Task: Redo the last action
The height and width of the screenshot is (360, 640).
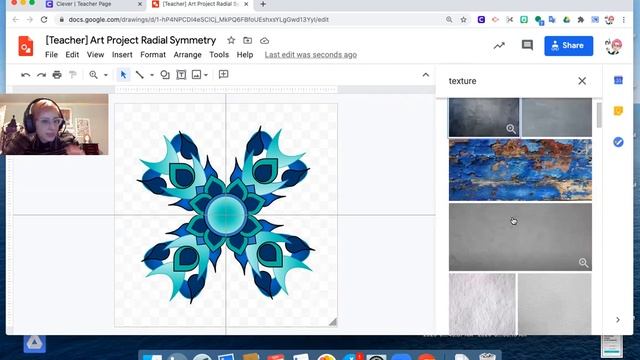Action: pyautogui.click(x=41, y=75)
